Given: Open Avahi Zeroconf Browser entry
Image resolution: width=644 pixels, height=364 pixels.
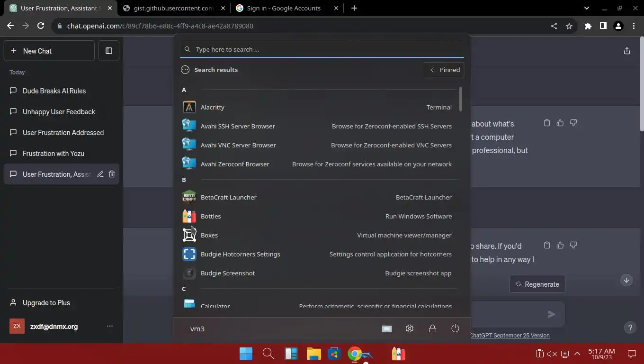Looking at the screenshot, I should pyautogui.click(x=317, y=164).
